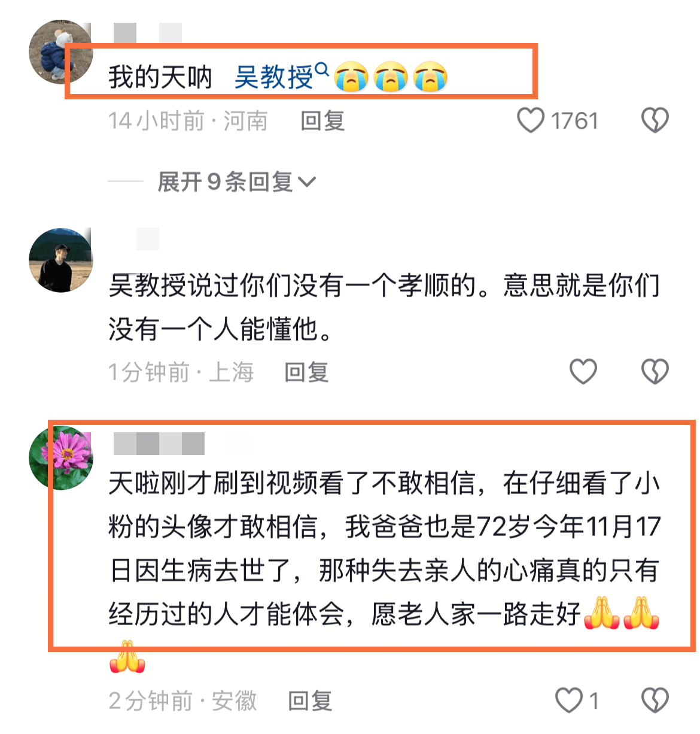The height and width of the screenshot is (734, 700).
Task: Tap the search magnifier next to 吴教授
Action: tap(322, 70)
